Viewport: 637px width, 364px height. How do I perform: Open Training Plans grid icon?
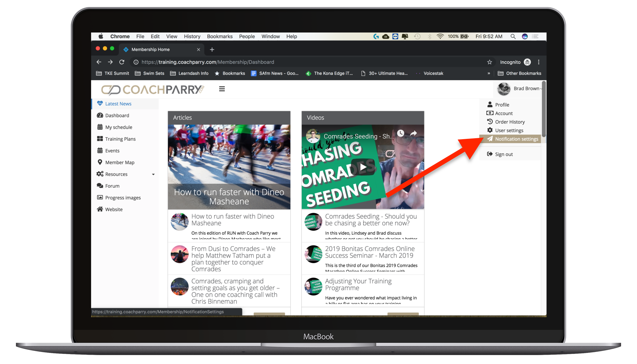[x=100, y=139]
